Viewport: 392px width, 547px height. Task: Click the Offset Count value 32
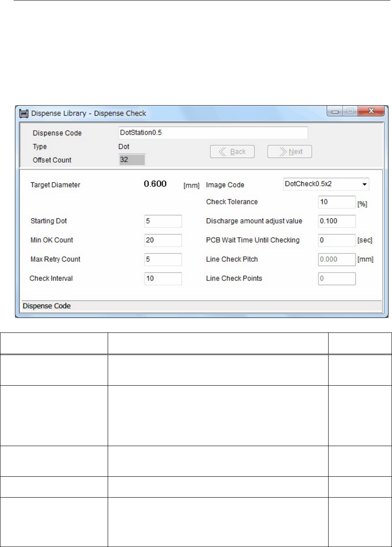(x=132, y=160)
